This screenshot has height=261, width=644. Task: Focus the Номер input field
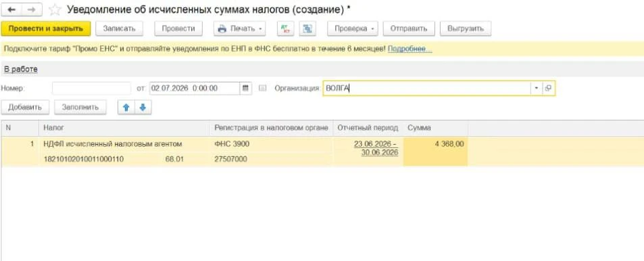(x=91, y=88)
